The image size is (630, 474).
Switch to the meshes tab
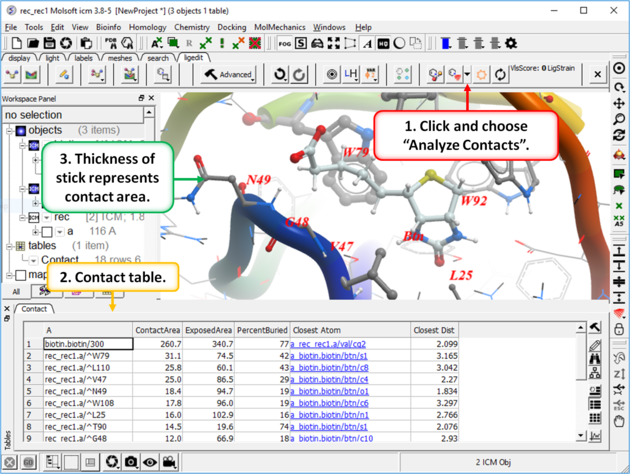(121, 58)
